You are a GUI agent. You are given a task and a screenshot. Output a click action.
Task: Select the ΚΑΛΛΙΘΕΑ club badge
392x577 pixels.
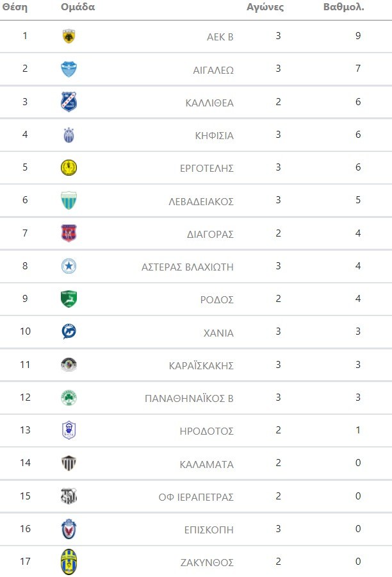tap(69, 102)
